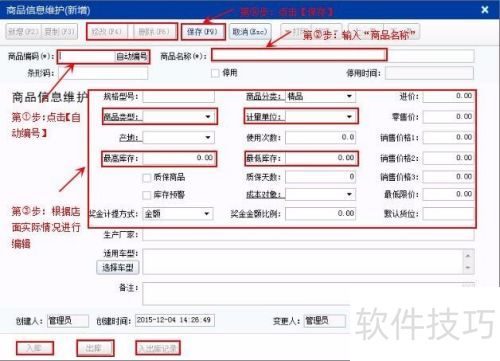Click the 奖金金额比例 field
Image resolution: width=500 pixels, height=361 pixels.
point(320,214)
